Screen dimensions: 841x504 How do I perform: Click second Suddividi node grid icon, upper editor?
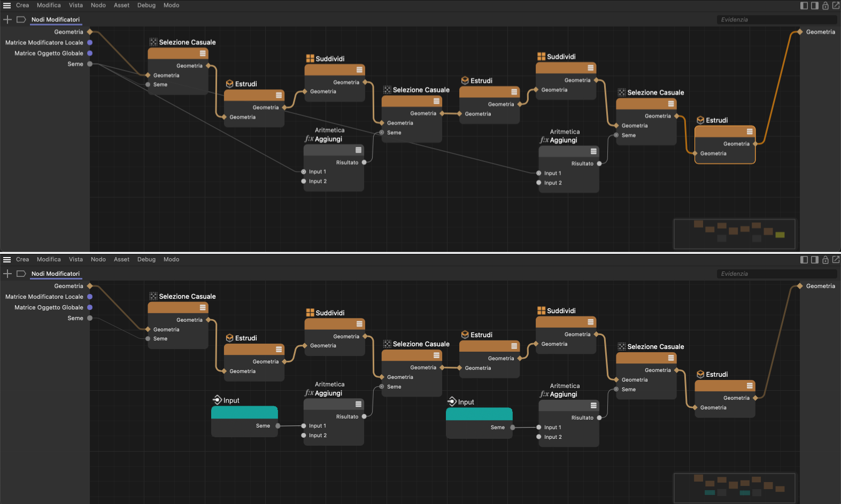pos(541,57)
